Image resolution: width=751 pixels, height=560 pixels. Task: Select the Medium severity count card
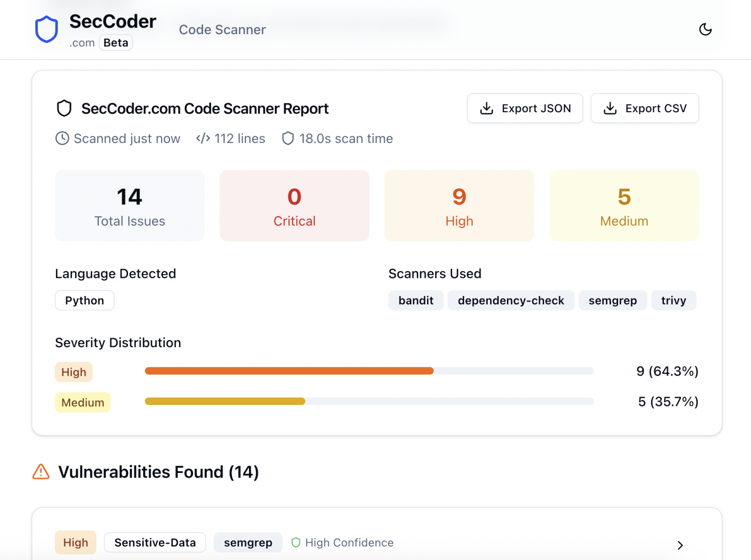[x=624, y=206]
